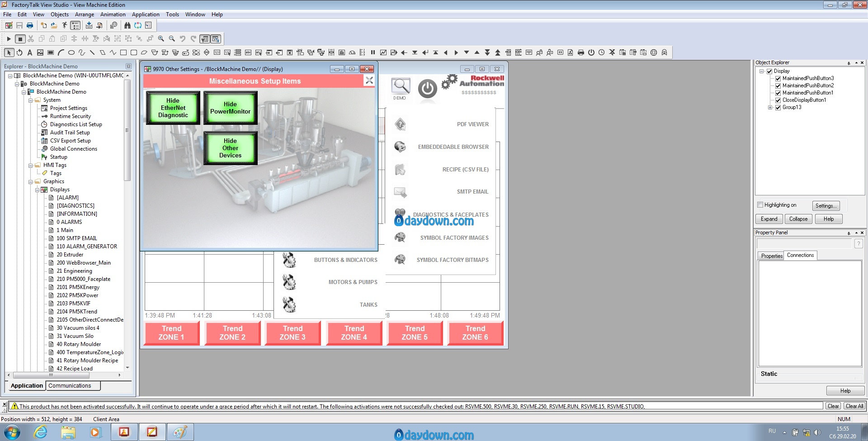
Task: Select the Text tool (letter A)
Action: click(30, 53)
